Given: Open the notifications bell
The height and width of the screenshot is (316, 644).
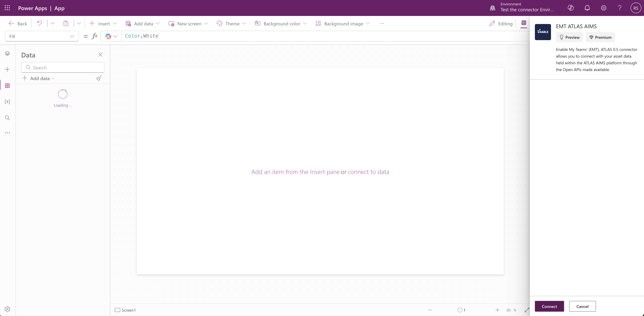Looking at the screenshot, I should coord(587,8).
